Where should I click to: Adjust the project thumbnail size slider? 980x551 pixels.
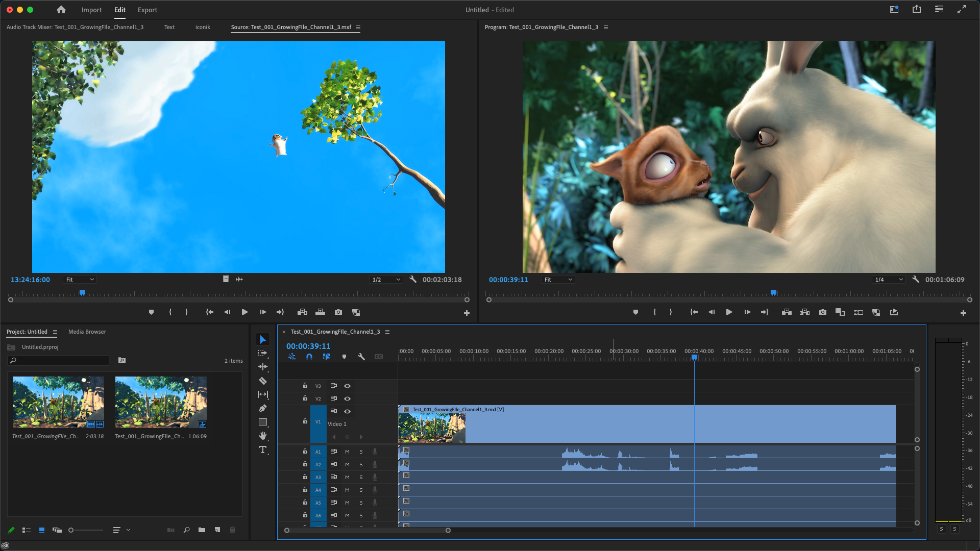[71, 530]
